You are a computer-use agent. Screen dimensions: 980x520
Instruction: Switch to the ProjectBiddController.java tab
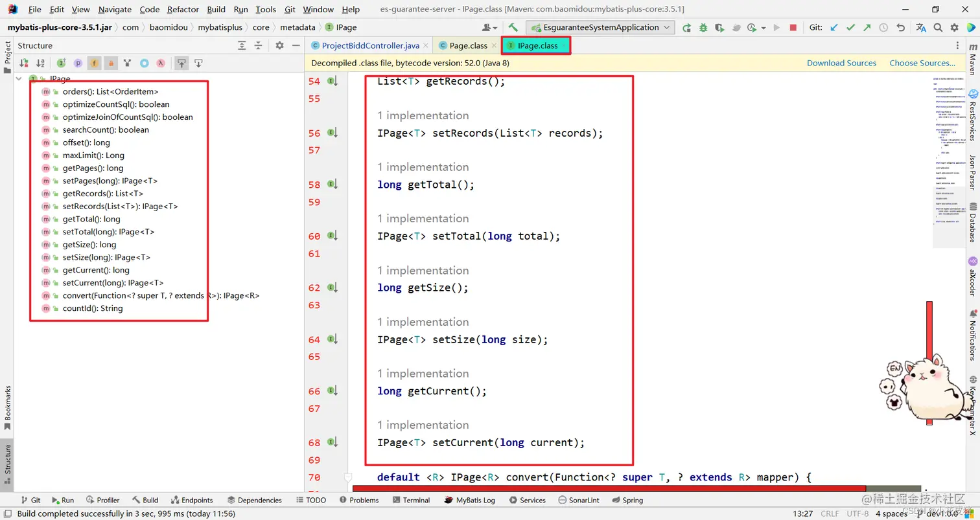point(369,45)
